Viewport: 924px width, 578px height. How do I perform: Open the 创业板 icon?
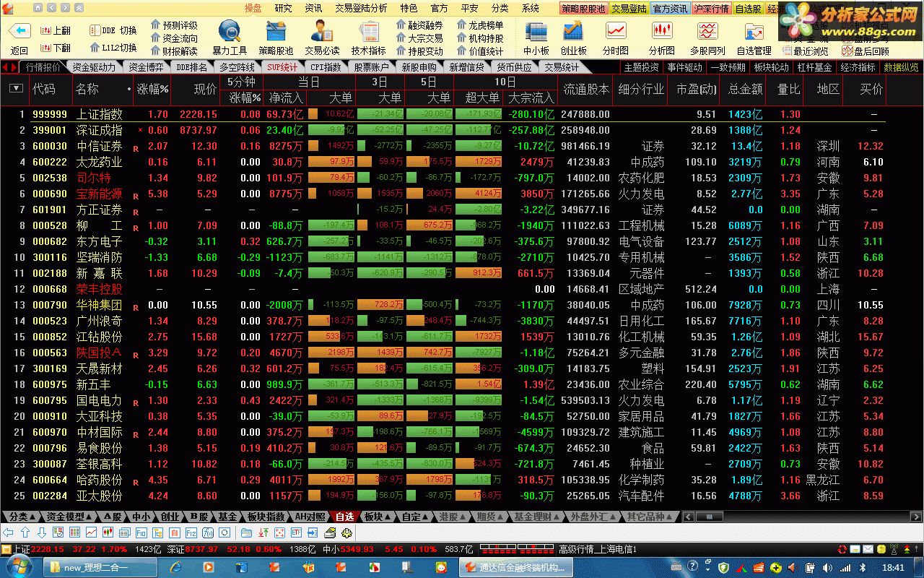click(x=573, y=31)
